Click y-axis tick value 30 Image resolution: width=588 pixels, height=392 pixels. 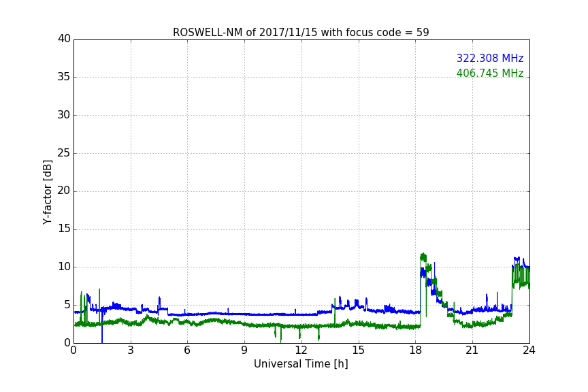point(64,115)
